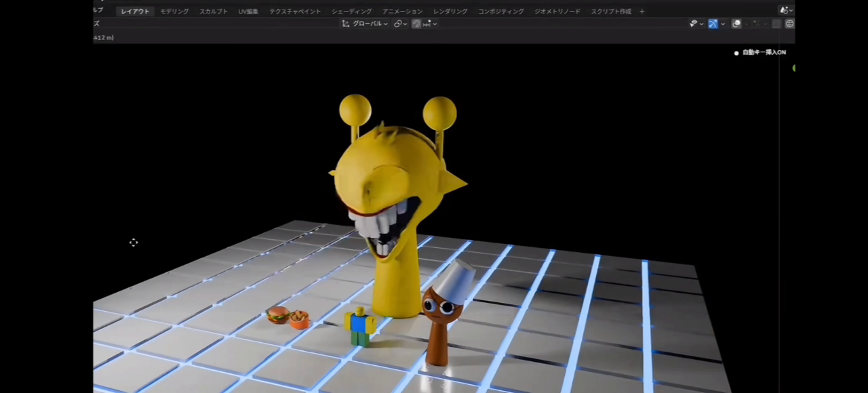Image resolution: width=868 pixels, height=393 pixels.
Task: Expand the gizmo options dropdown arrow
Action: click(x=723, y=24)
